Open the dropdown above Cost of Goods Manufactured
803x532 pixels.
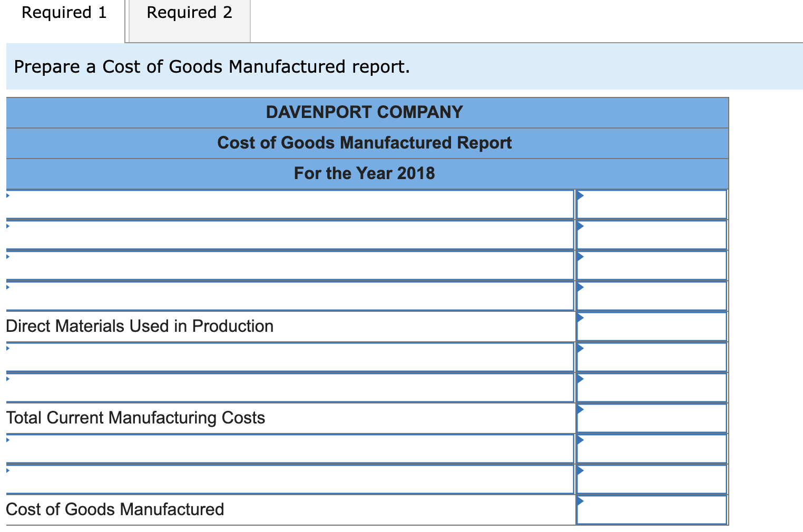click(7, 470)
